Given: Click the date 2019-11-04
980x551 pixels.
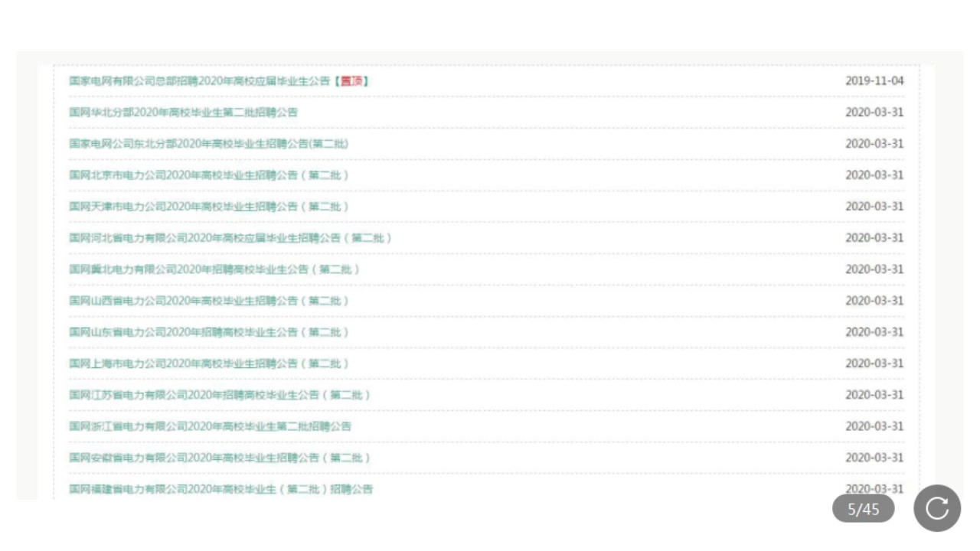Looking at the screenshot, I should pos(874,81).
